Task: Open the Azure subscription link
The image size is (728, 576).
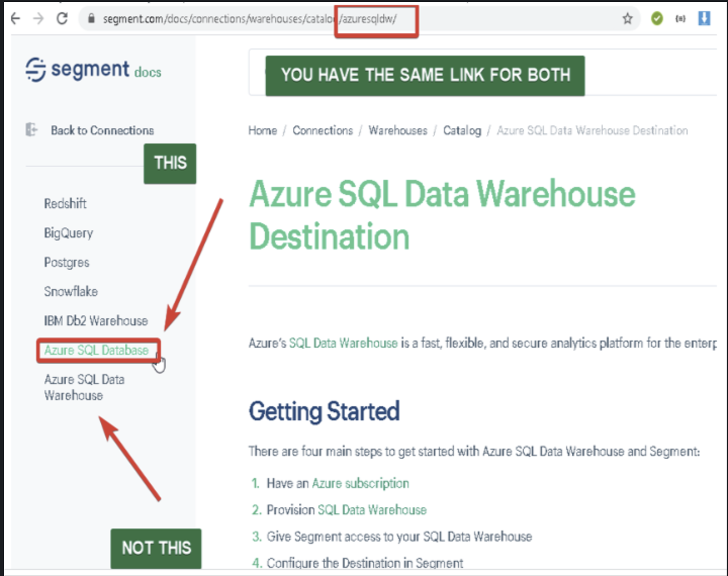Action: [x=360, y=484]
